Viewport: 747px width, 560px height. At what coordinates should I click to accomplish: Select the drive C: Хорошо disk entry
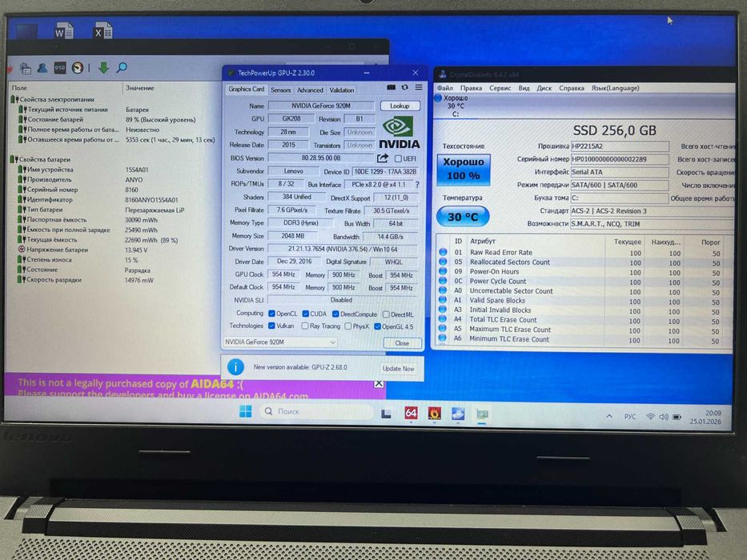click(451, 106)
